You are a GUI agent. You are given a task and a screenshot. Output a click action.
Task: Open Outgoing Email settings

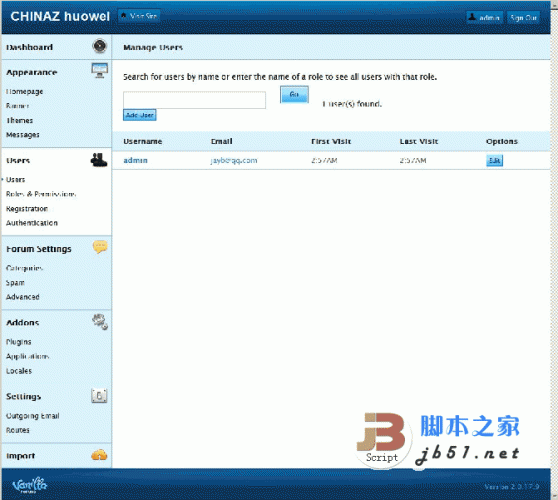[x=33, y=416]
